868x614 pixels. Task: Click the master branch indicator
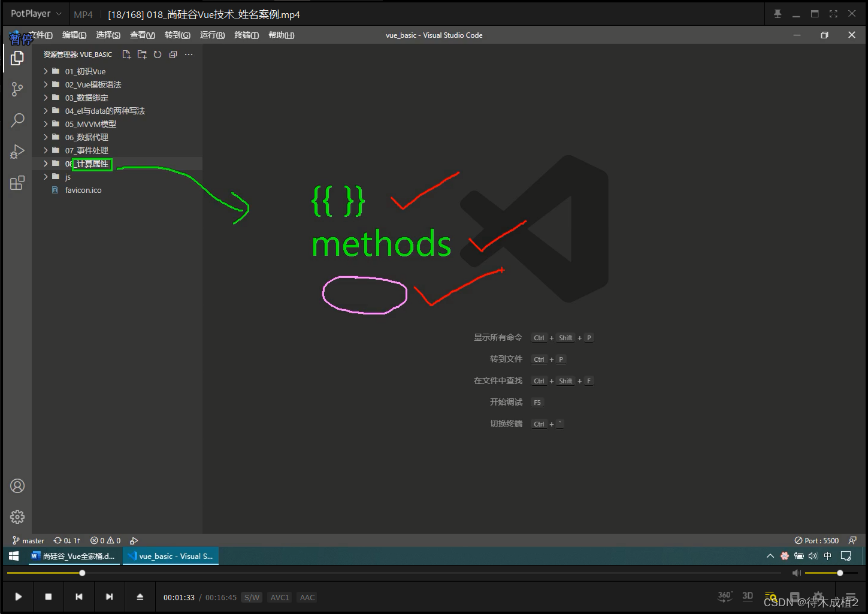click(28, 540)
